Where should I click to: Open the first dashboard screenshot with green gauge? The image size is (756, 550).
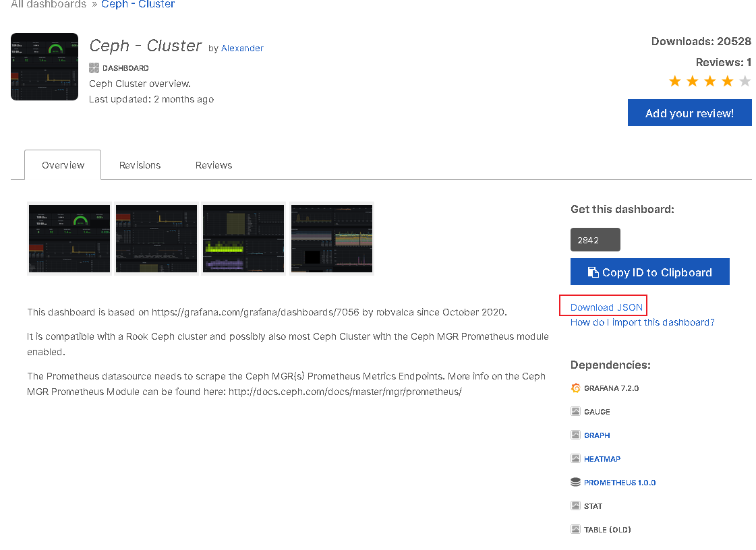(x=69, y=239)
